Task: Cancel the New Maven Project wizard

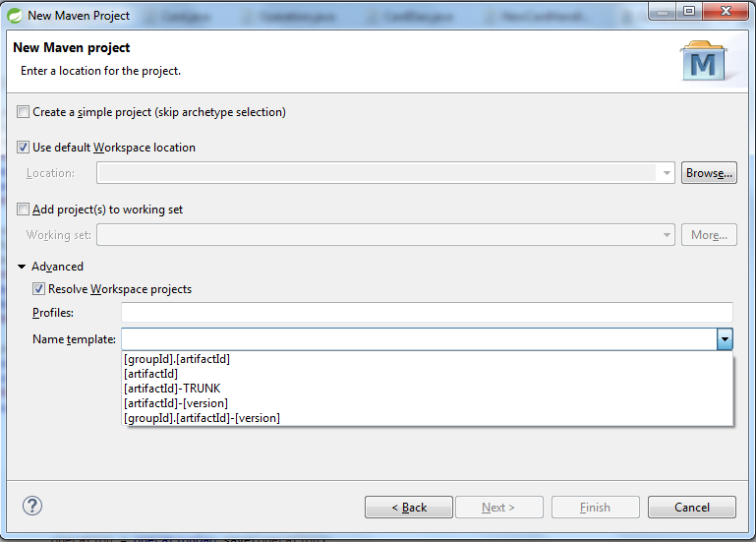Action: [692, 508]
